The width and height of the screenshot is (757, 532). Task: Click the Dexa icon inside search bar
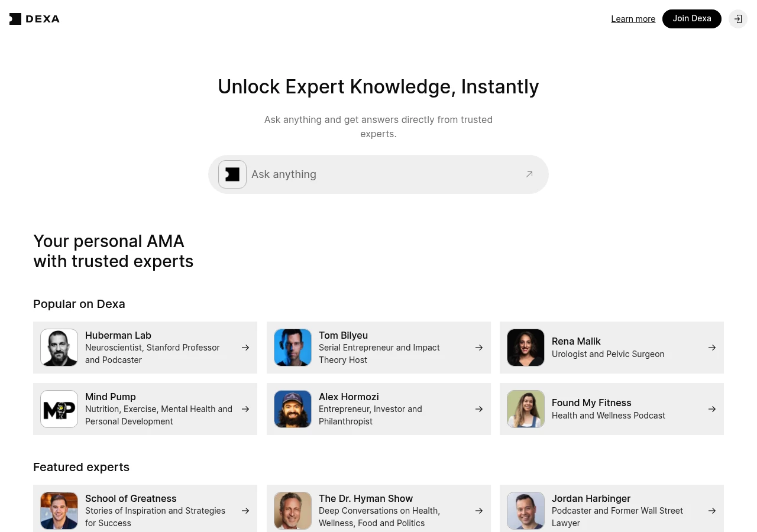tap(232, 174)
